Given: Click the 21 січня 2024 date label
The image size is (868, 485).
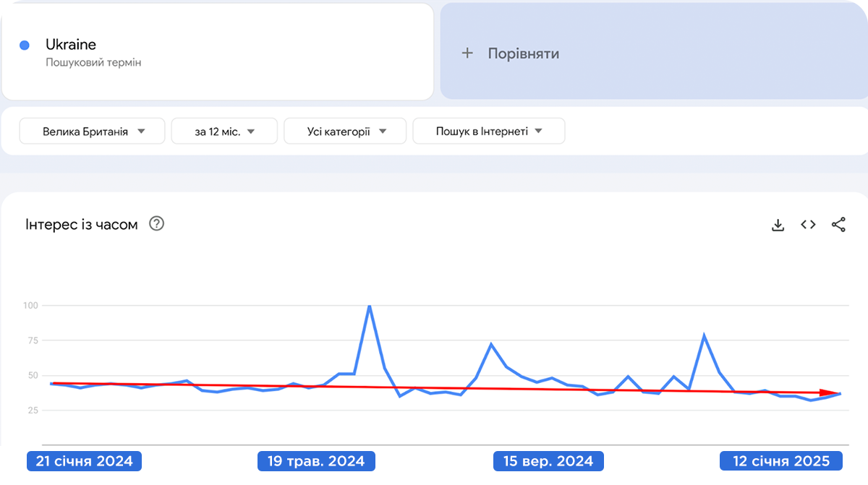Looking at the screenshot, I should 84,461.
